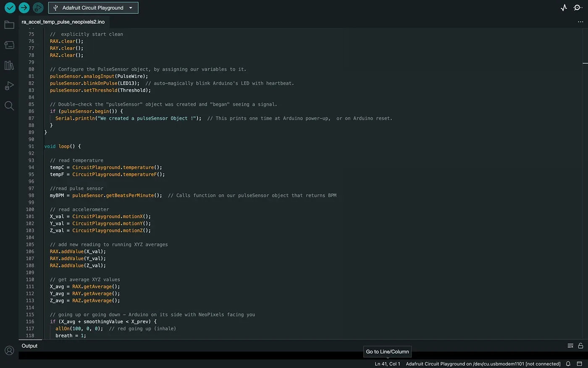
Task: Open the Search sidebar magnifier icon
Action: [9, 106]
